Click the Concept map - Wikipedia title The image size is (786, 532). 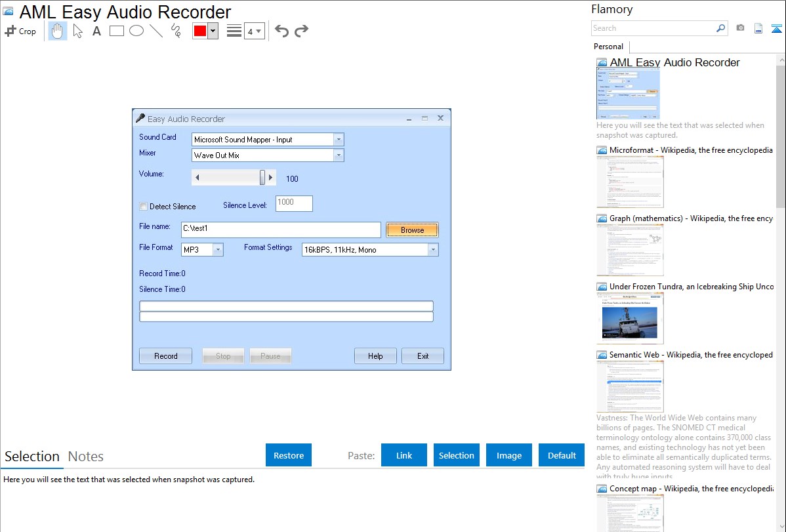pos(692,489)
